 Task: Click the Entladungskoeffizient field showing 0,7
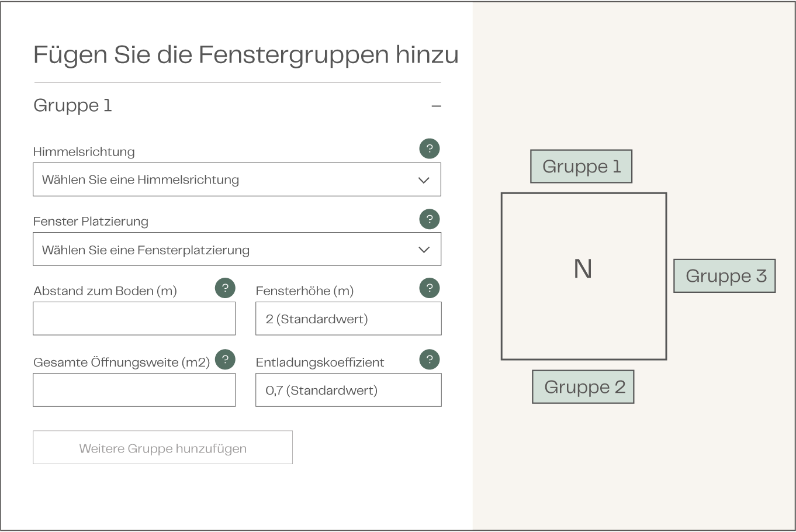pos(348,390)
